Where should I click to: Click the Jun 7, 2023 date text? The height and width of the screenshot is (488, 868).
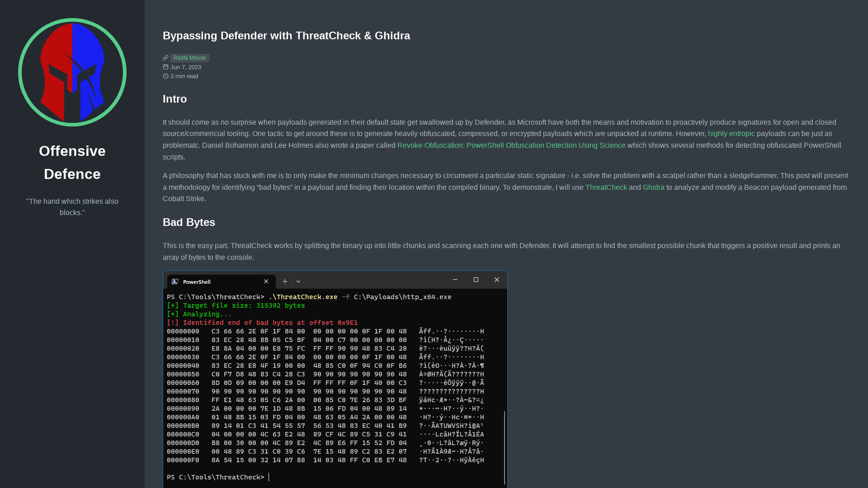186,67
